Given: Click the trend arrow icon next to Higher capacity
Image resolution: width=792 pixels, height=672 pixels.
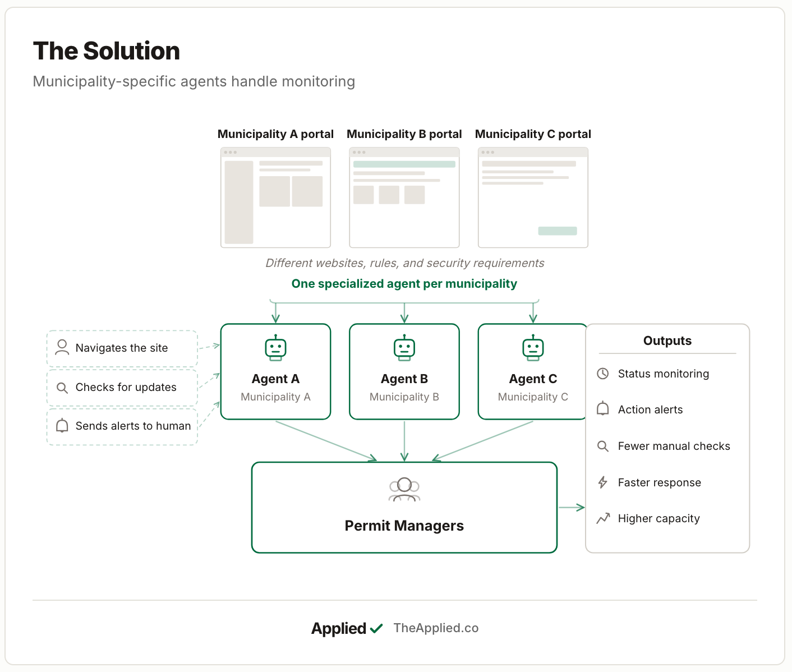Looking at the screenshot, I should 603,518.
